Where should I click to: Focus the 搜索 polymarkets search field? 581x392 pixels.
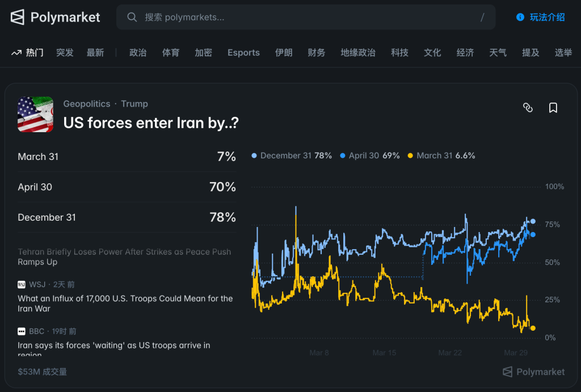(306, 18)
